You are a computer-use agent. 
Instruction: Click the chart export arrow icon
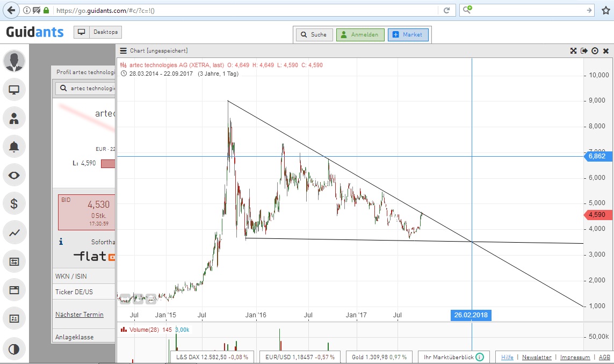point(584,51)
